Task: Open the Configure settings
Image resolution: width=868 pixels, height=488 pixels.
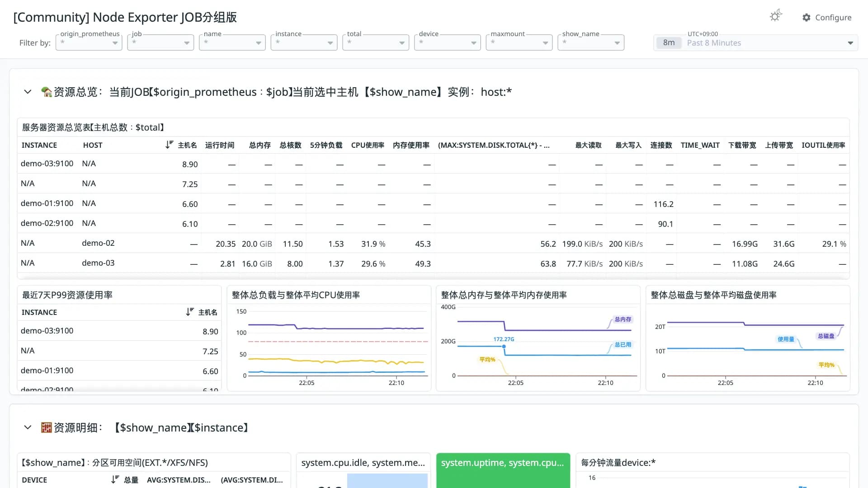Action: point(827,17)
